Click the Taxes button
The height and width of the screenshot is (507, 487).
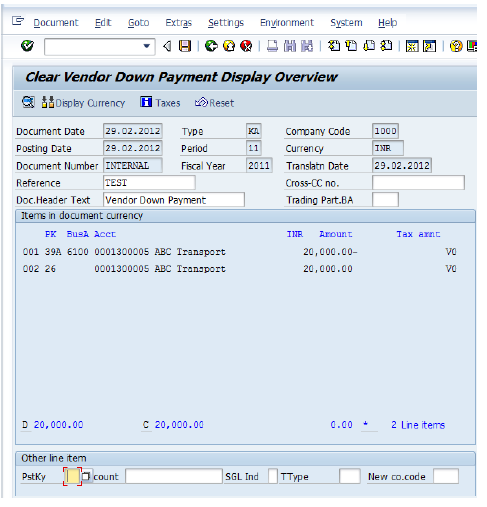[160, 103]
